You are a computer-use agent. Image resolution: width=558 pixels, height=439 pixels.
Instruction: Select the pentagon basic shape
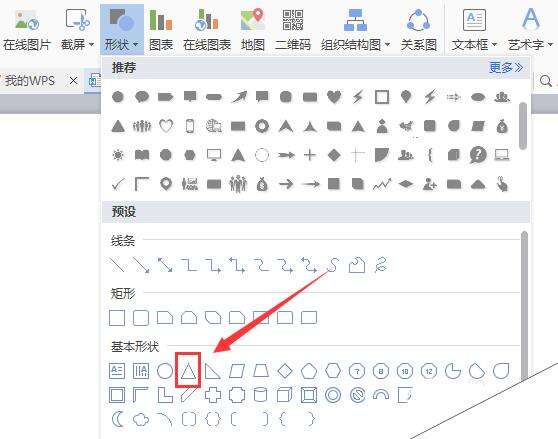point(309,371)
